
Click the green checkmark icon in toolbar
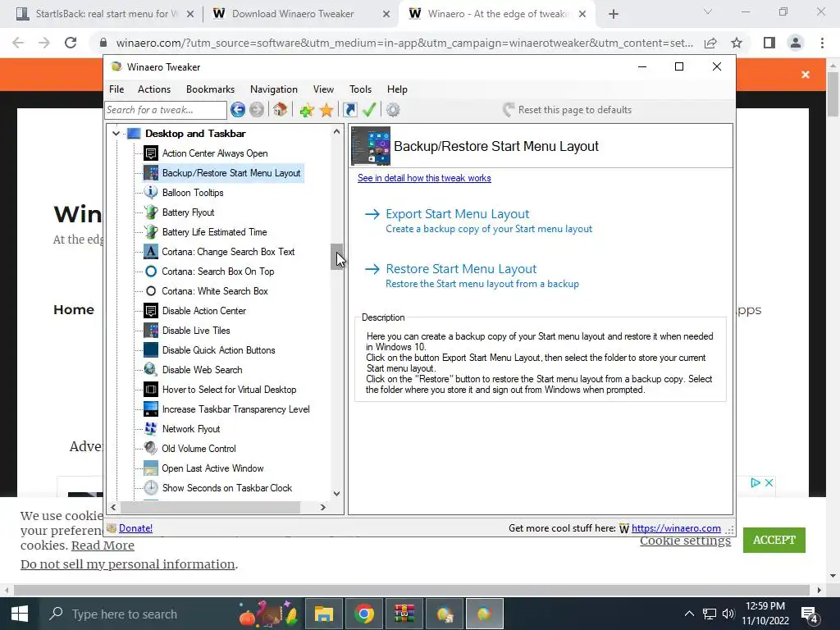point(369,110)
